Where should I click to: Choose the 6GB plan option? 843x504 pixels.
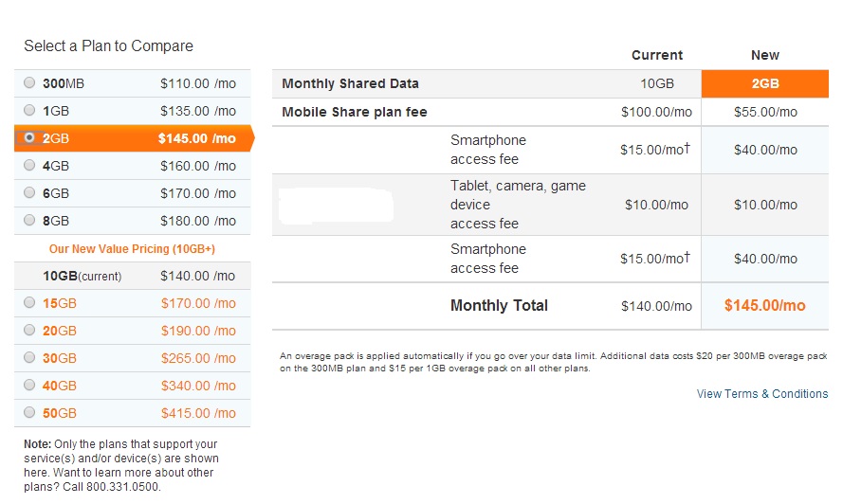[x=29, y=192]
